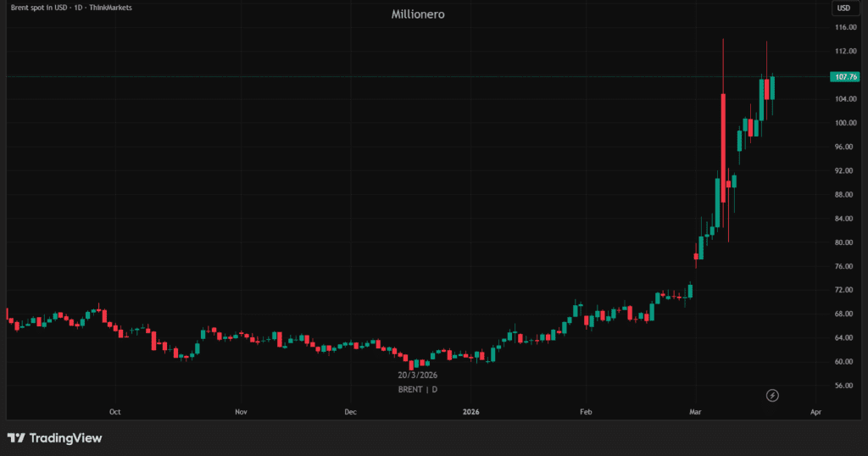868x456 pixels.
Task: Click the 2026 label on time axis
Action: coord(471,412)
